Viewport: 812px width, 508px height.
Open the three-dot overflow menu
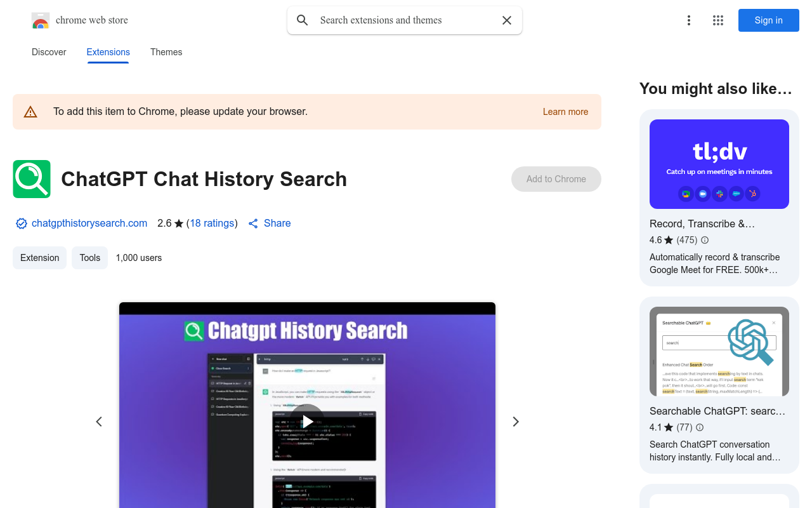coord(688,20)
